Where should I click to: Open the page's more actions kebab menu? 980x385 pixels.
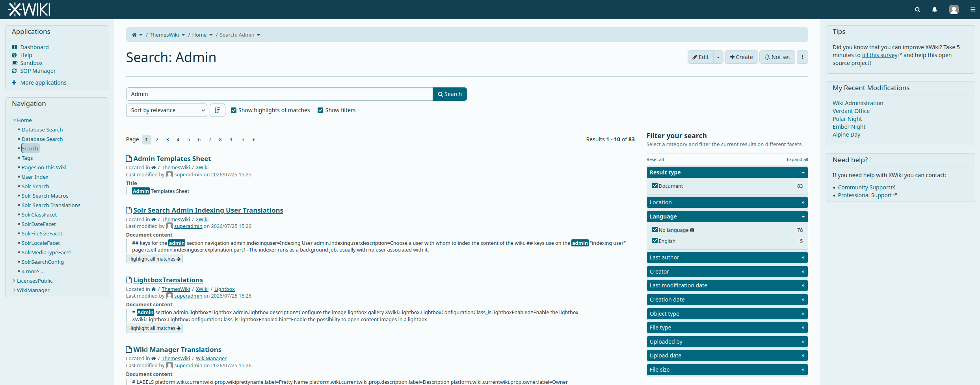point(802,57)
